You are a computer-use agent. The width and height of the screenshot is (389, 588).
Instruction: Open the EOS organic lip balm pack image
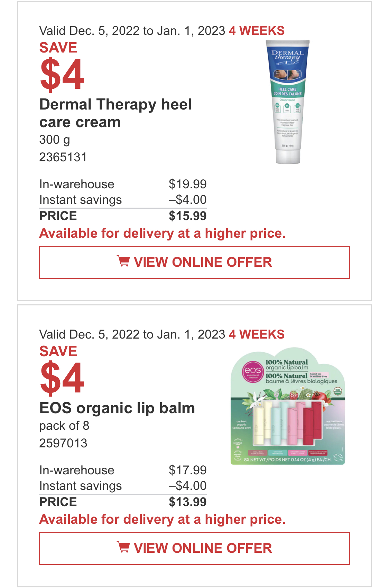[288, 406]
